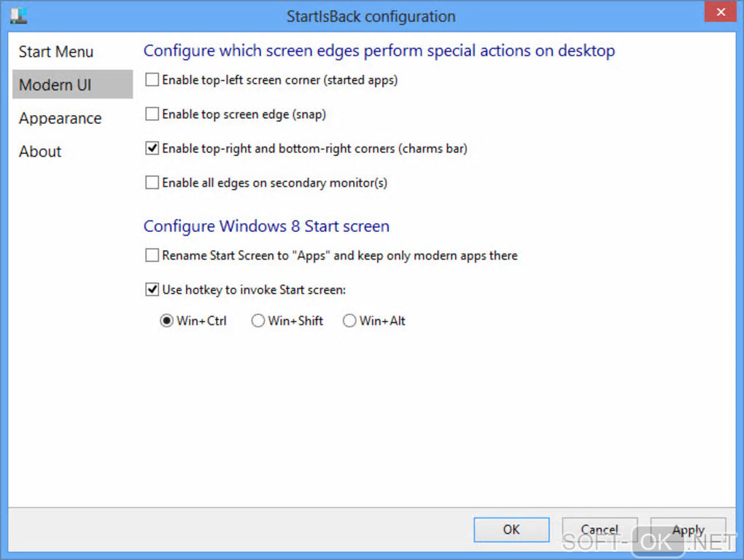The width and height of the screenshot is (744, 560).
Task: Click the "StartIsBack configuration" title text
Action: (x=371, y=16)
